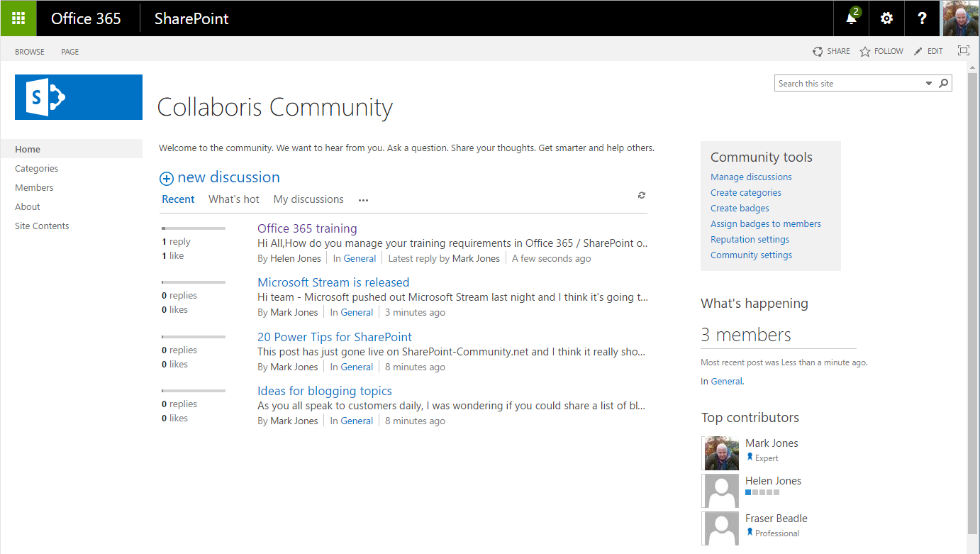
Task: Click the refresh icon above discussions list
Action: coord(642,195)
